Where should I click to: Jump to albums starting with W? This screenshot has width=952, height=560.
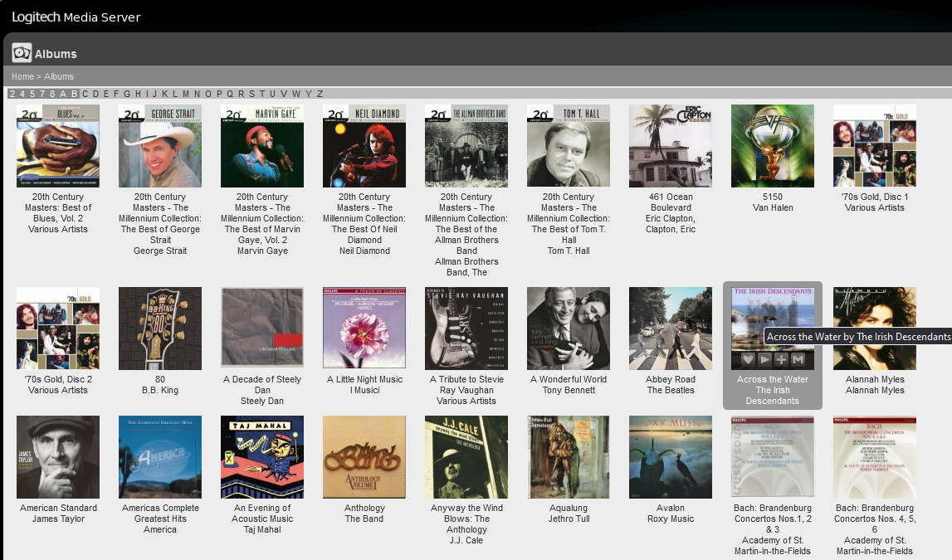pyautogui.click(x=296, y=94)
